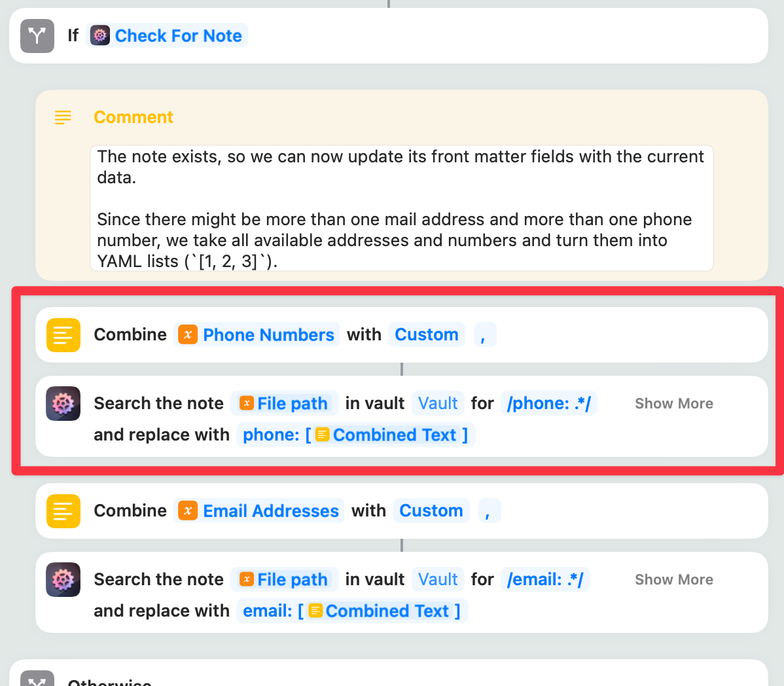
Task: Click the email Search the note gear icon
Action: (63, 579)
